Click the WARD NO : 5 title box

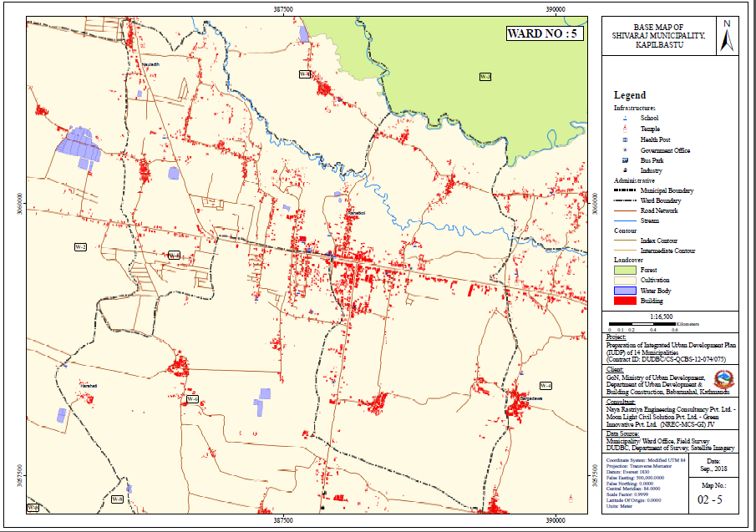click(x=544, y=34)
